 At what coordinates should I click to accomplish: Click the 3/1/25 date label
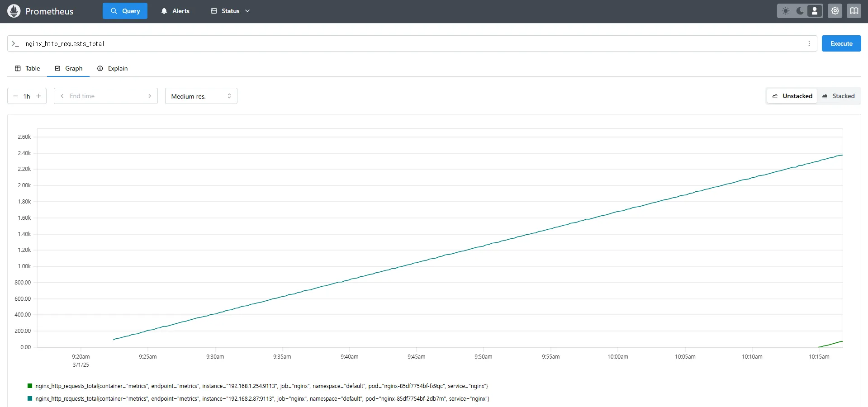click(81, 365)
